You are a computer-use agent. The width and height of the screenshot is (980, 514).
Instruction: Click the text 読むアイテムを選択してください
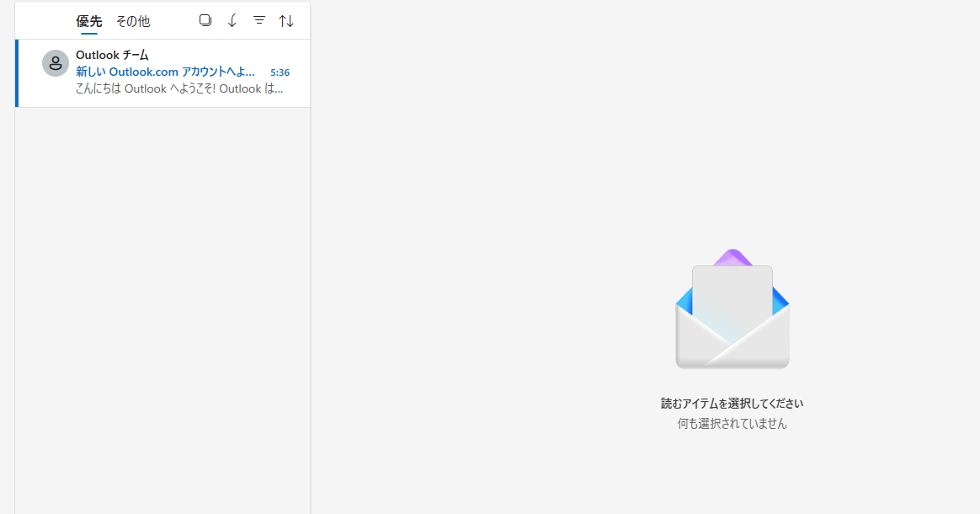pyautogui.click(x=732, y=404)
